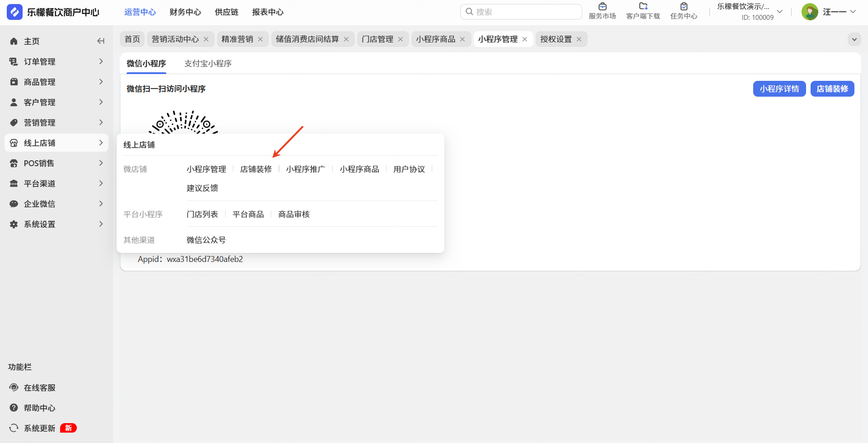The image size is (868, 443).
Task: Open 小程序推广 in the flyout menu
Action: coord(306,169)
